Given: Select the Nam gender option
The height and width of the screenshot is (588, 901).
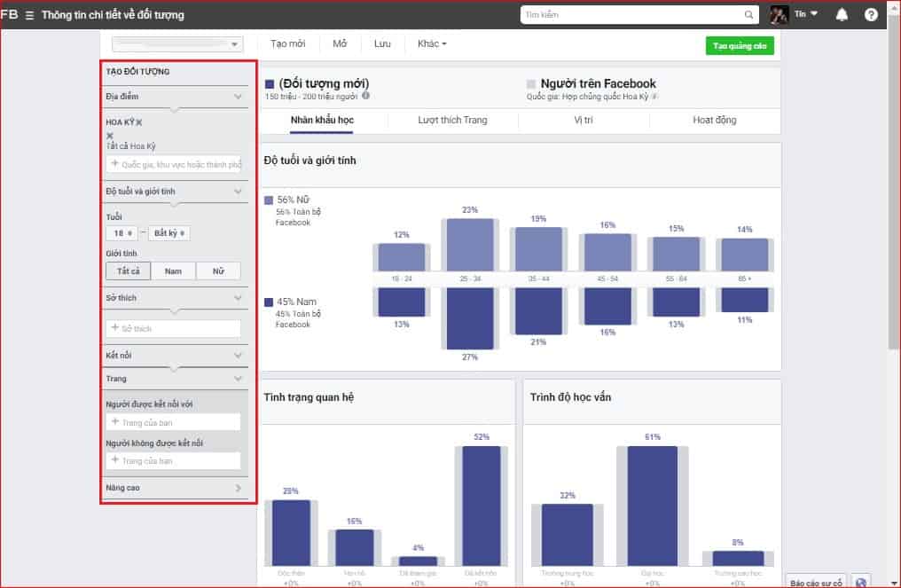Looking at the screenshot, I should [173, 271].
